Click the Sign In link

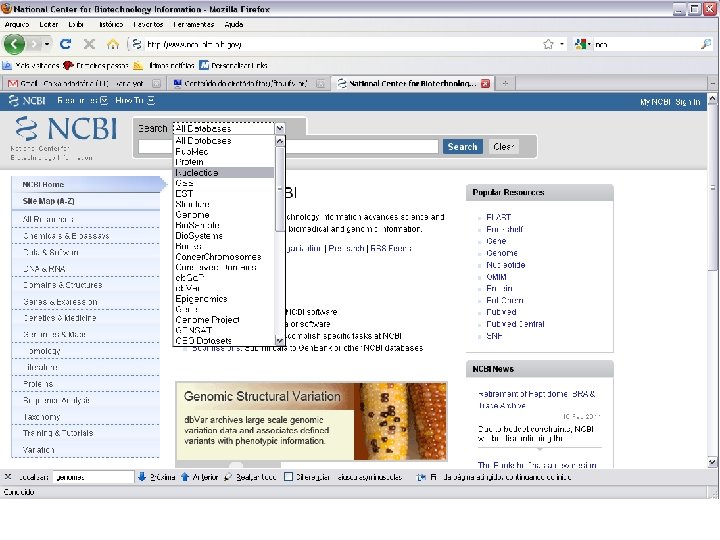click(x=687, y=102)
